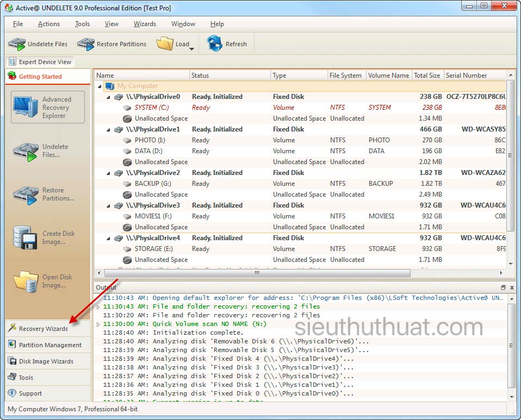Float the Output panel with restore button
The height and width of the screenshot is (420, 521).
coord(503,287)
